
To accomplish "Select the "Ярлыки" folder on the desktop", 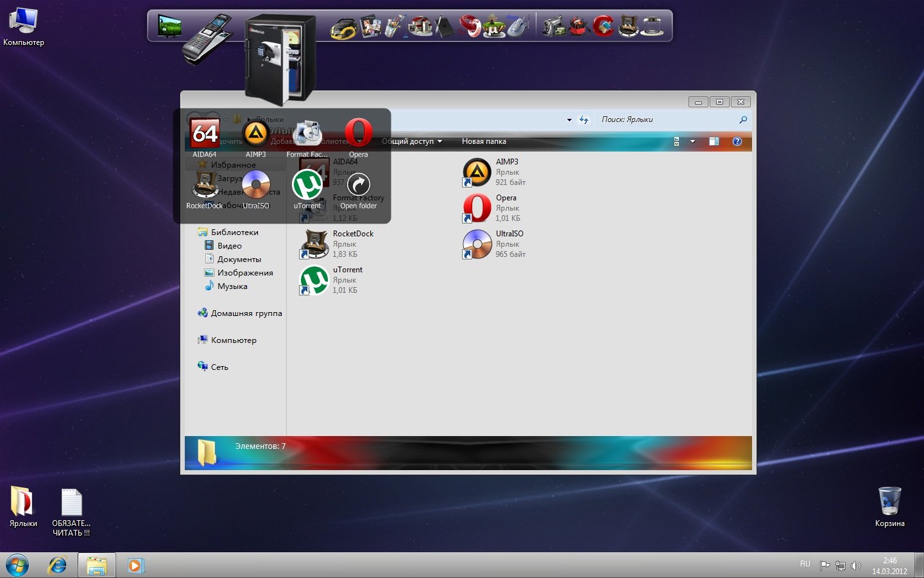I will click(x=23, y=507).
